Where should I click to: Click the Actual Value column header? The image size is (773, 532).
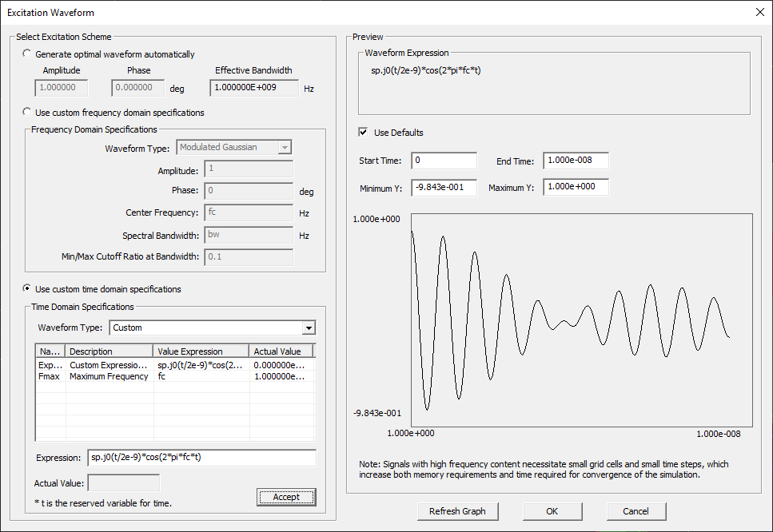coord(280,351)
